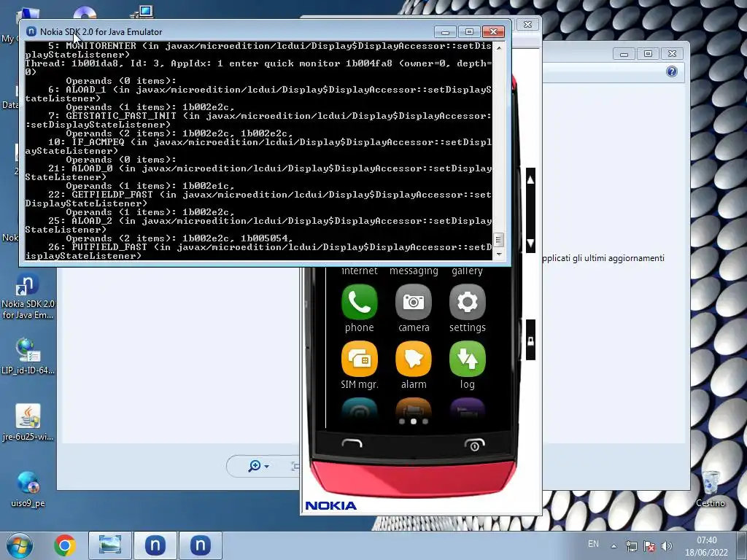Tap the emulator left call softkey
Screen dimensions: 747x560
(x=352, y=444)
